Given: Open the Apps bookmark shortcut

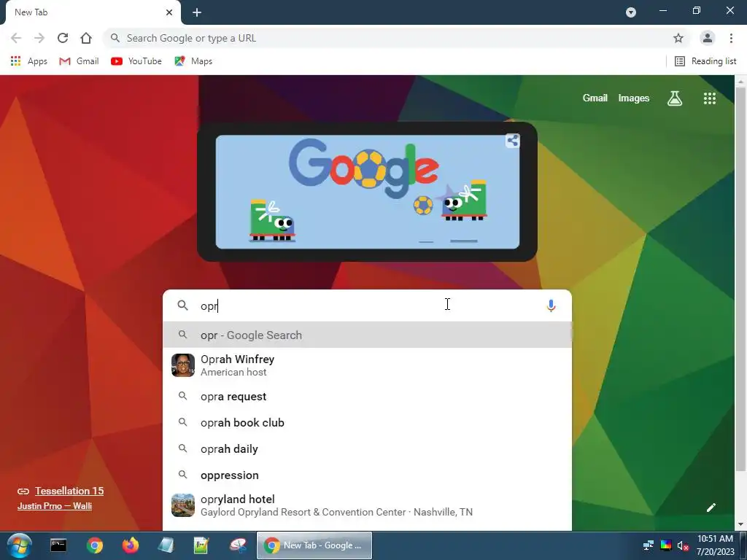Looking at the screenshot, I should click(x=28, y=61).
